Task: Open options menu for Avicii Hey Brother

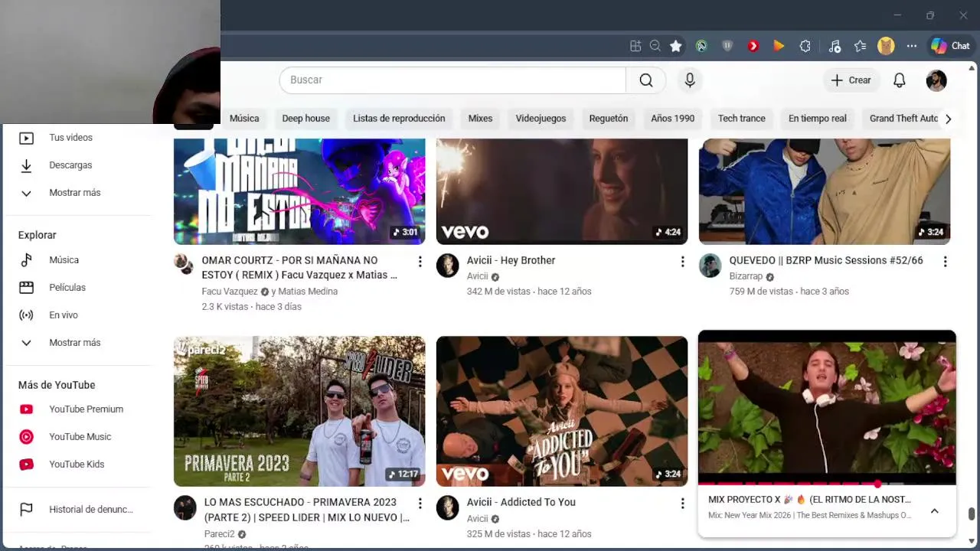Action: pos(682,262)
